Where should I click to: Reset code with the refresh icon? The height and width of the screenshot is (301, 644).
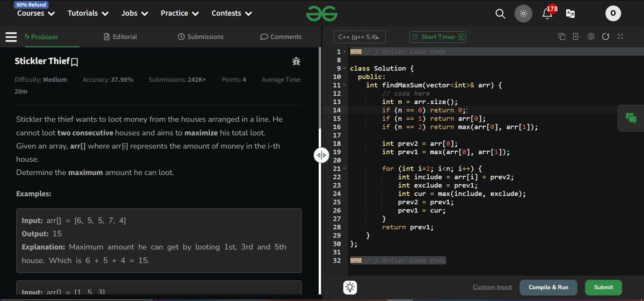coord(605,37)
